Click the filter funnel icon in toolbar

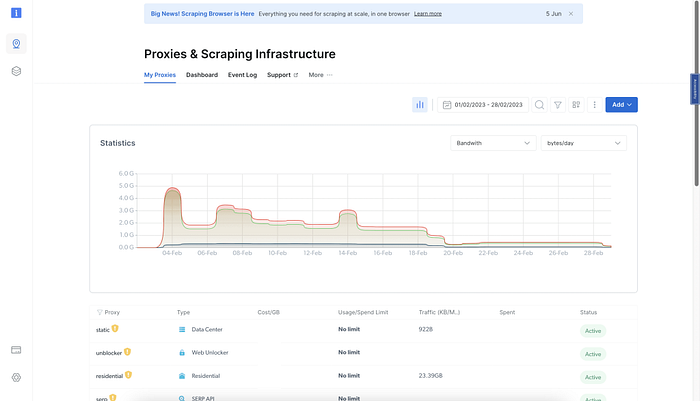(558, 104)
